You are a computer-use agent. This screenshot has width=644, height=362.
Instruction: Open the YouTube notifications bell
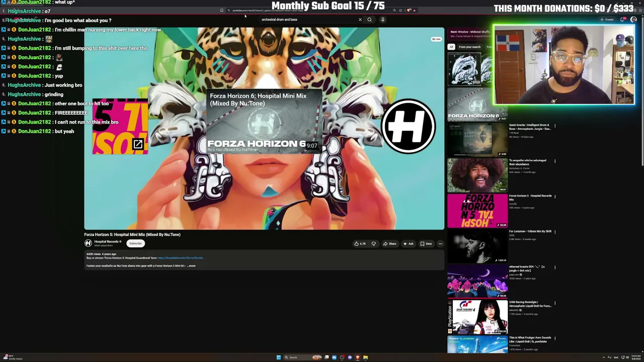click(x=623, y=20)
